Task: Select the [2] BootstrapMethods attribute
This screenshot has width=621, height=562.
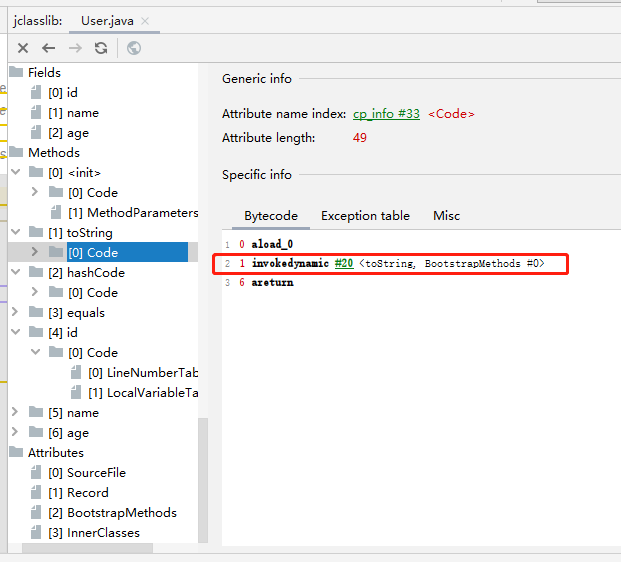Action: pos(112,513)
